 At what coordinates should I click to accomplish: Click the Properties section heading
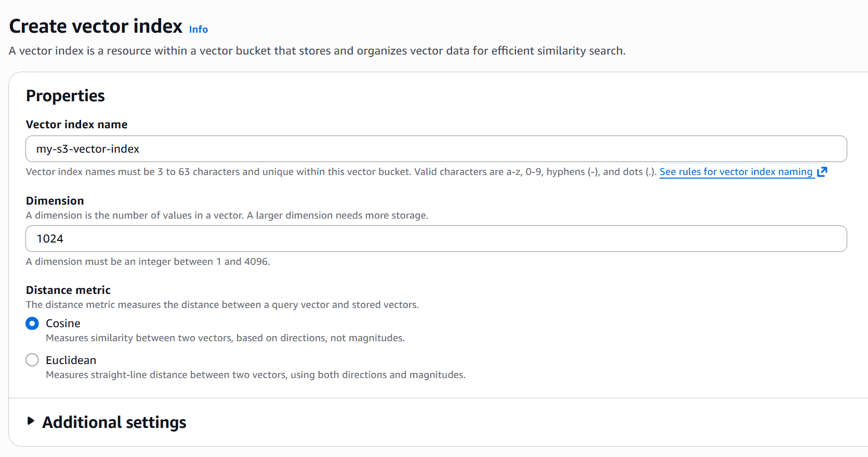coord(65,96)
